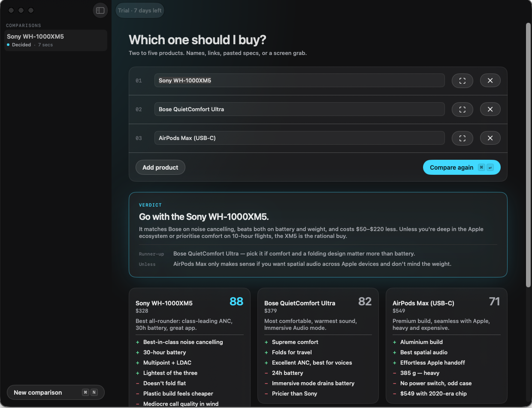Click the $549 price under AirPods Max
This screenshot has height=408, width=532.
(399, 311)
